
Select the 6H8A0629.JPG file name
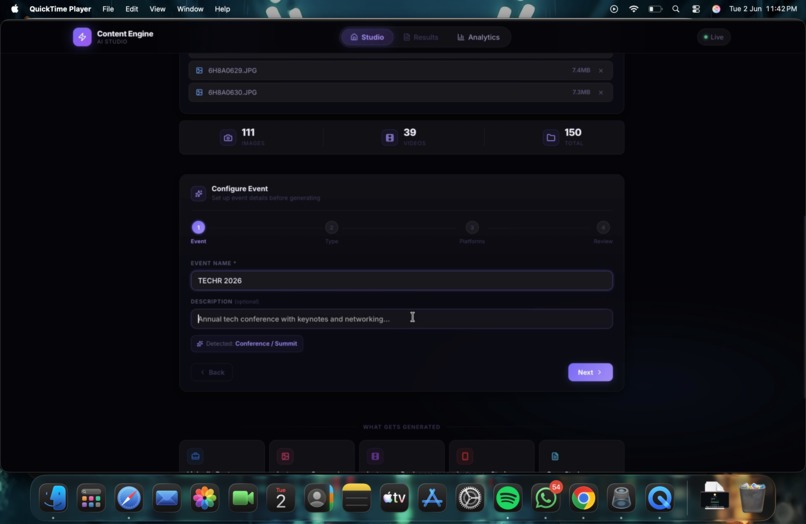click(x=232, y=70)
